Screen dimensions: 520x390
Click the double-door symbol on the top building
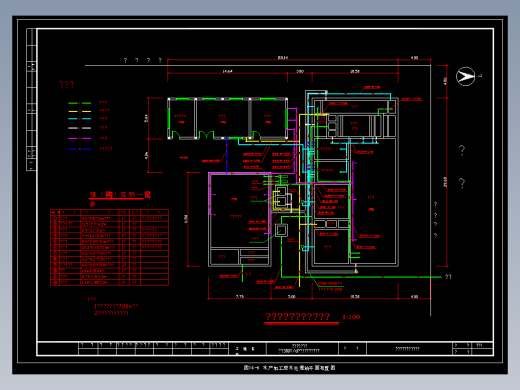pos(206,135)
